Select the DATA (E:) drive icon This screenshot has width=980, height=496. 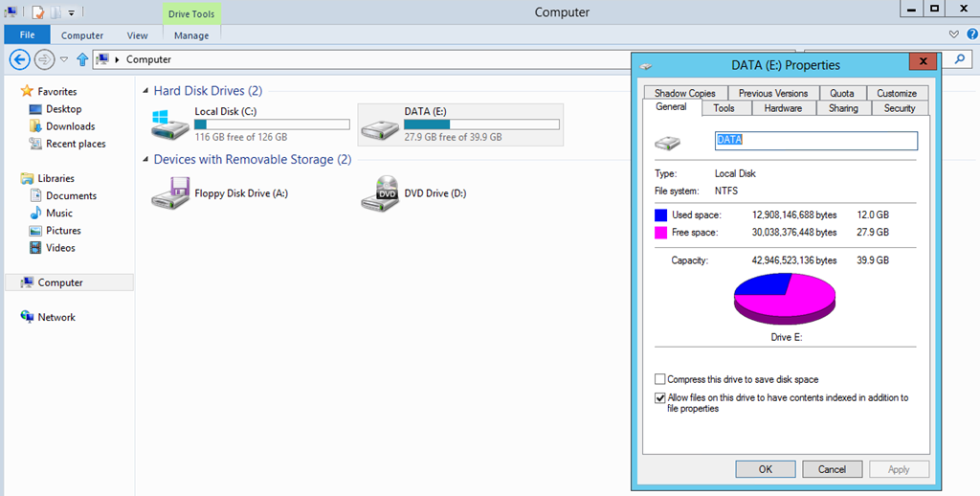(x=380, y=129)
